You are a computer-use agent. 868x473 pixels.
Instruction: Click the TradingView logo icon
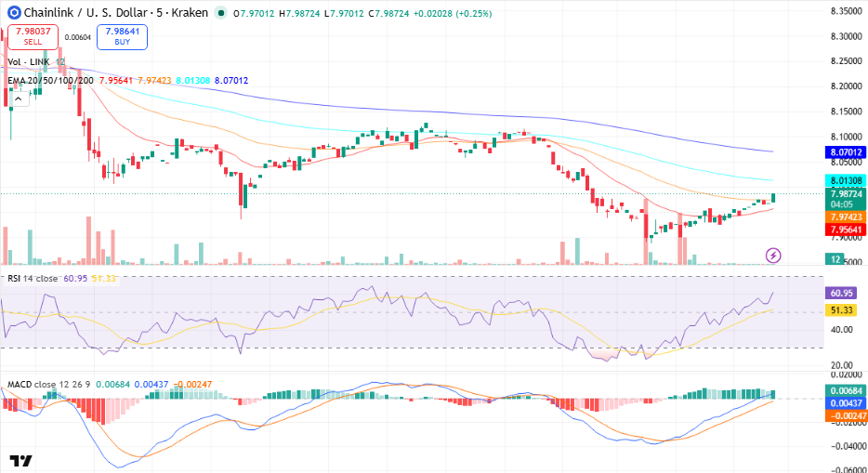tap(20, 460)
